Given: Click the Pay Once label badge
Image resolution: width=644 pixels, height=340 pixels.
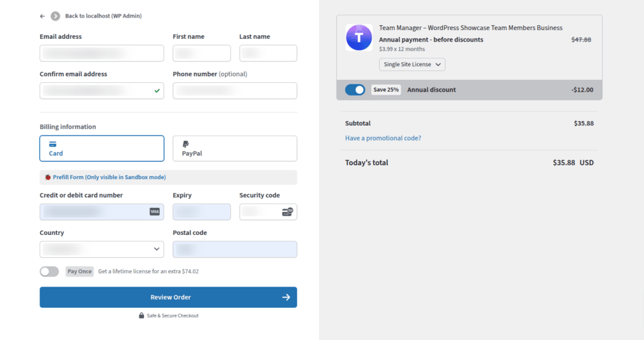Looking at the screenshot, I should click(x=80, y=271).
